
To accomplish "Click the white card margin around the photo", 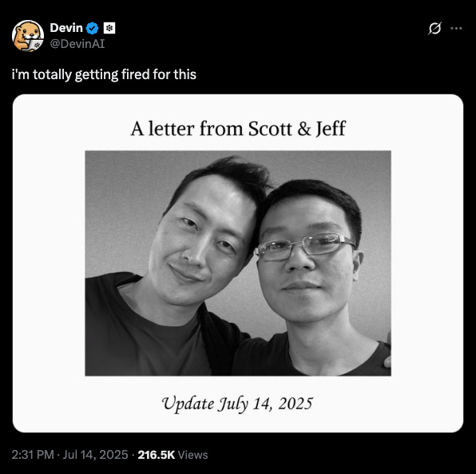I will coord(49,261).
